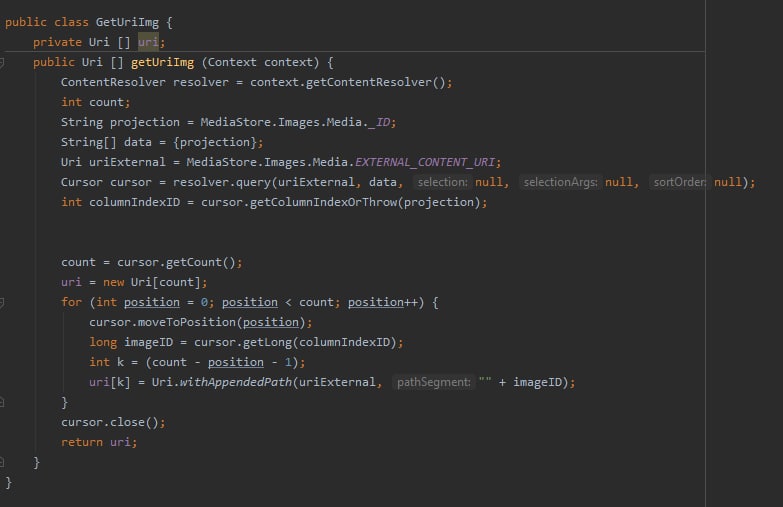Click the ContentResolver type name

pos(113,82)
